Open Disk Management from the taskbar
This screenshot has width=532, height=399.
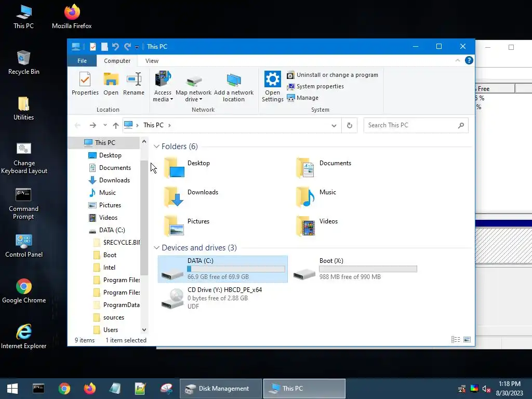220,389
